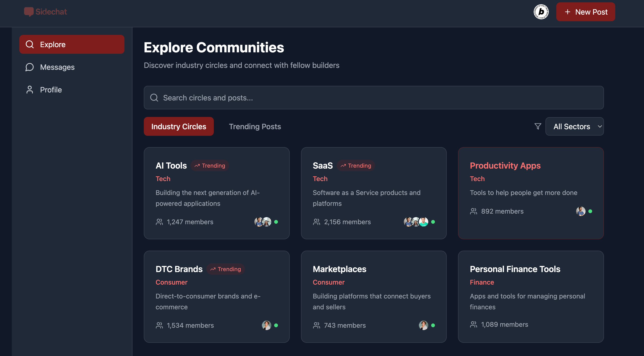Viewport: 644px width, 356px height.
Task: Click the filter funnel icon
Action: [537, 126]
